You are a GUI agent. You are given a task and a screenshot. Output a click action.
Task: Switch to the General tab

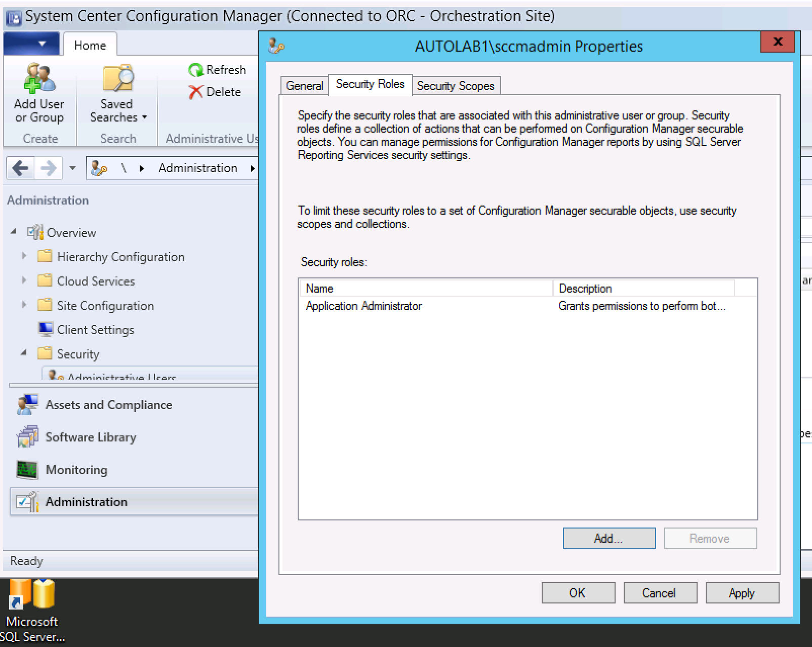304,86
